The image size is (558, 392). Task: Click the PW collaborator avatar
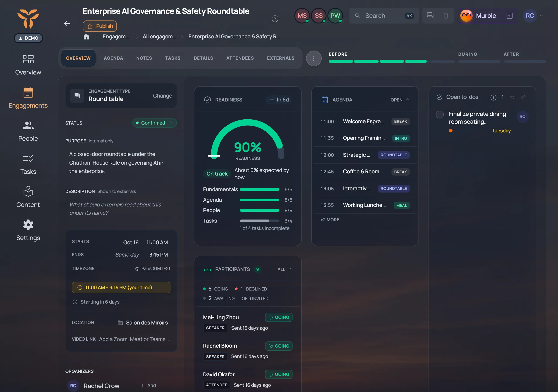(x=335, y=16)
